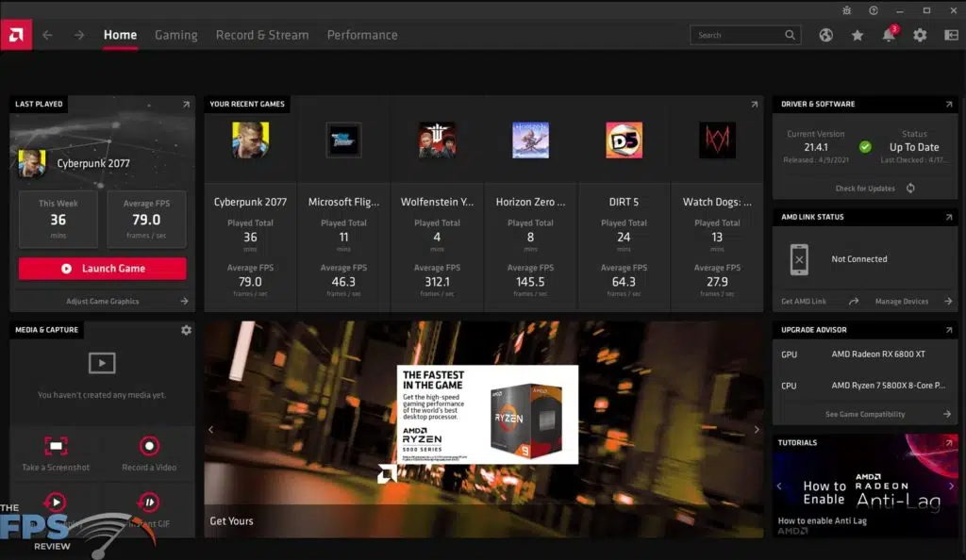Go back with the left arrow
966x560 pixels.
tap(47, 35)
